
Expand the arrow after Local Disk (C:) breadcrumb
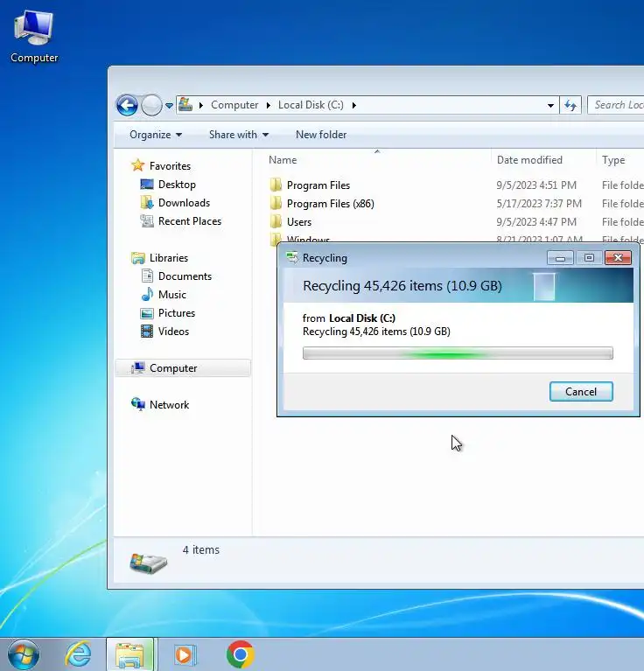(x=353, y=105)
